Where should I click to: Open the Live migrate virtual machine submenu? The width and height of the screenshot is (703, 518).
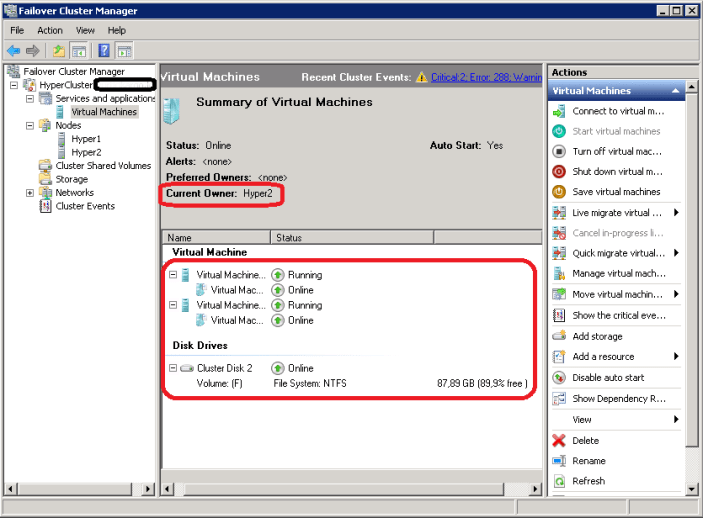pos(676,212)
